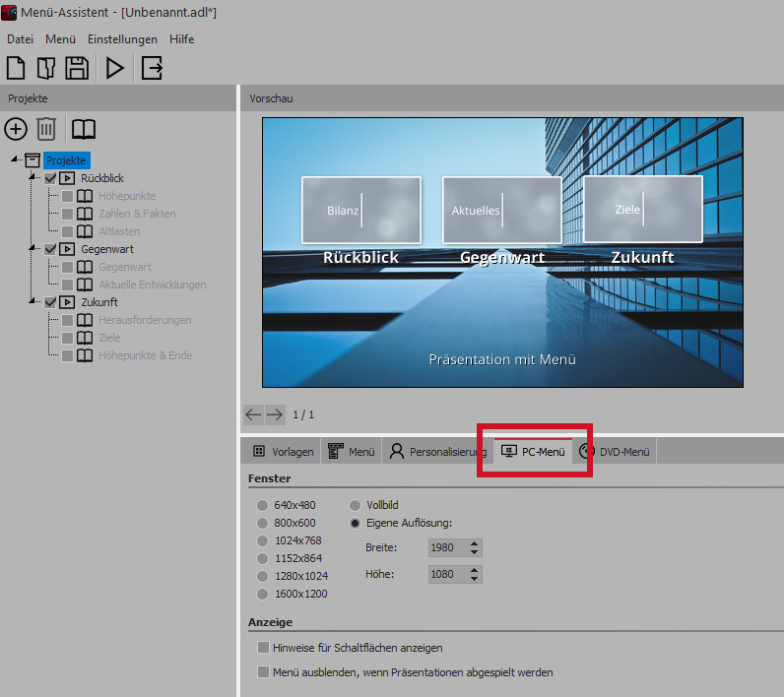The width and height of the screenshot is (784, 697).
Task: Choose the 1024x768 resolution option
Action: coord(263,540)
